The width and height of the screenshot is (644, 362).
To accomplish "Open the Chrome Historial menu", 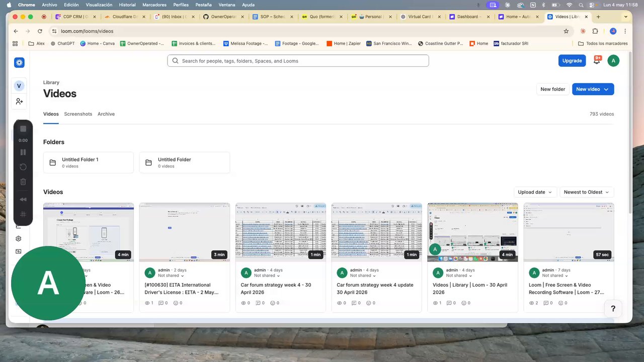I will [127, 5].
